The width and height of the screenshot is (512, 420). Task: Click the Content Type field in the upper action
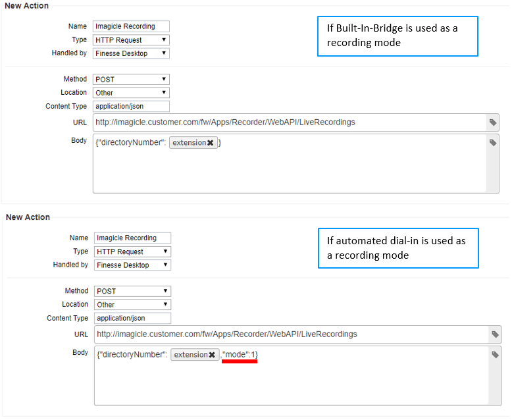click(x=131, y=106)
